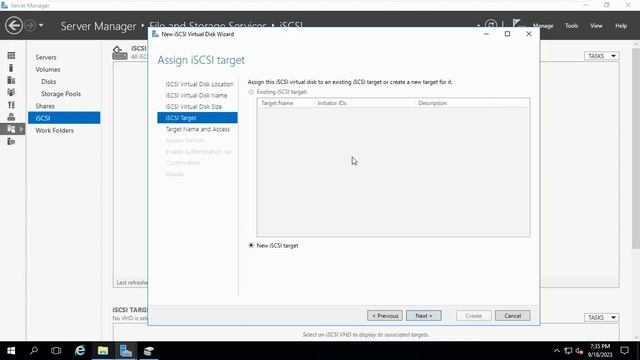
Task: Open Action Center notification icon
Action: pyautogui.click(x=624, y=351)
